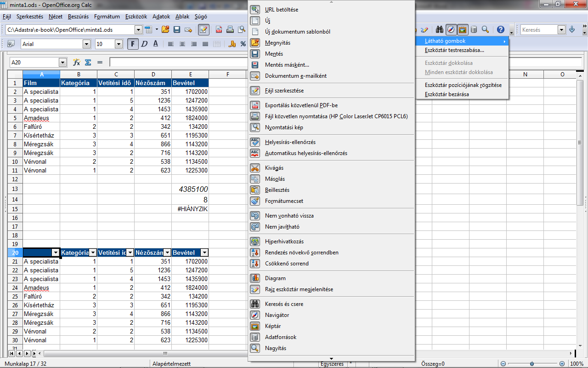Click the printer icon in the toolbar
The image size is (588, 368).
[230, 29]
